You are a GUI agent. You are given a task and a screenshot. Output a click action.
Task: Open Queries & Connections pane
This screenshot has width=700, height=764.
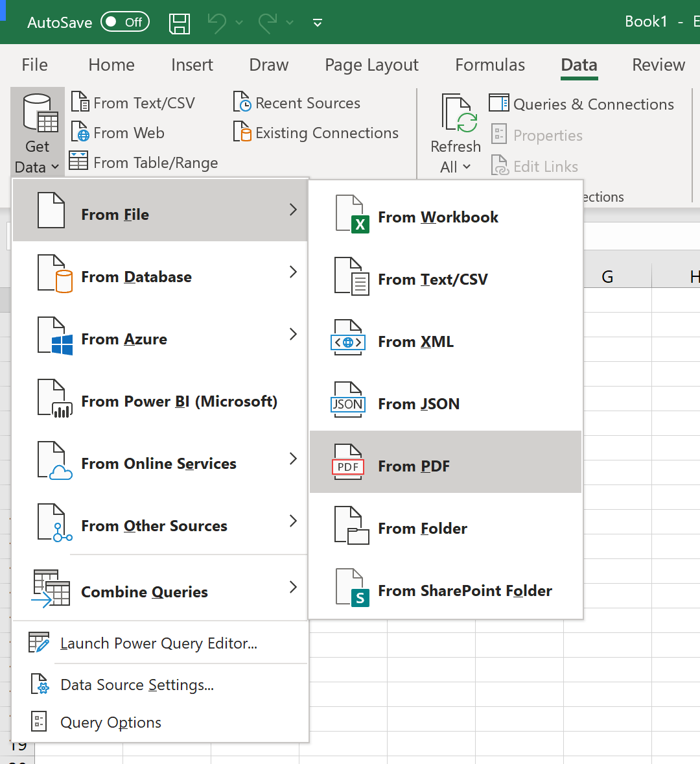582,104
